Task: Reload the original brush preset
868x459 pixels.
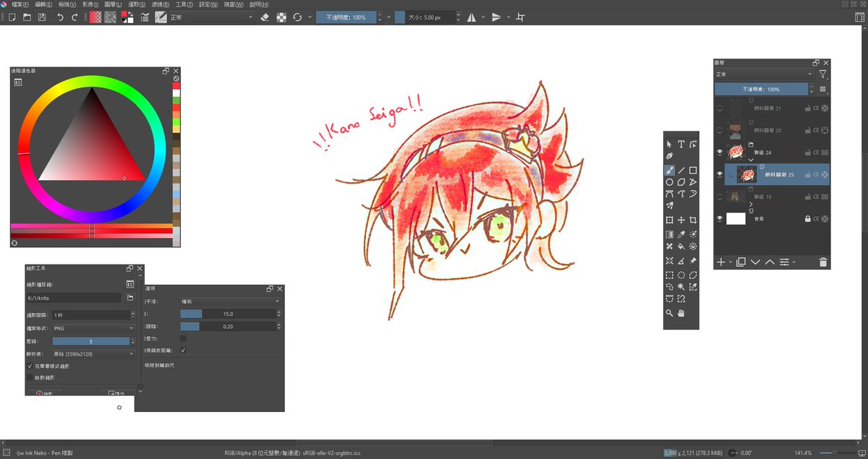Action: click(x=297, y=17)
